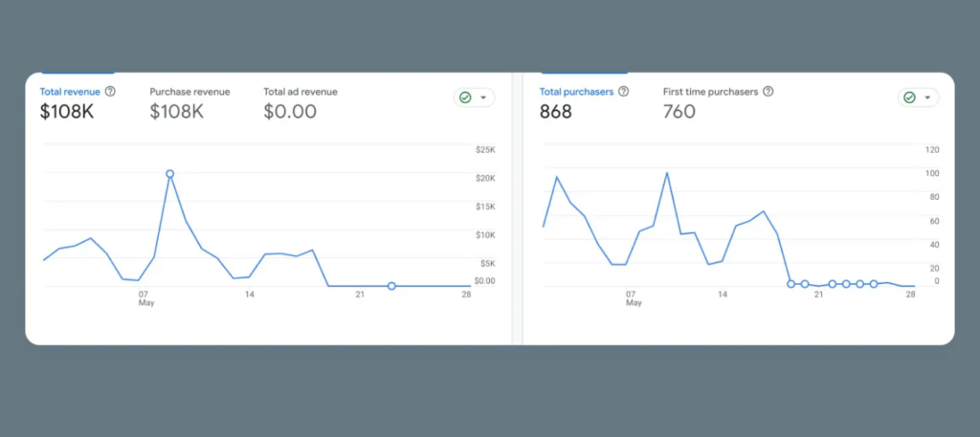Click the 868 total purchasers value
This screenshot has height=437, width=980.
click(555, 112)
